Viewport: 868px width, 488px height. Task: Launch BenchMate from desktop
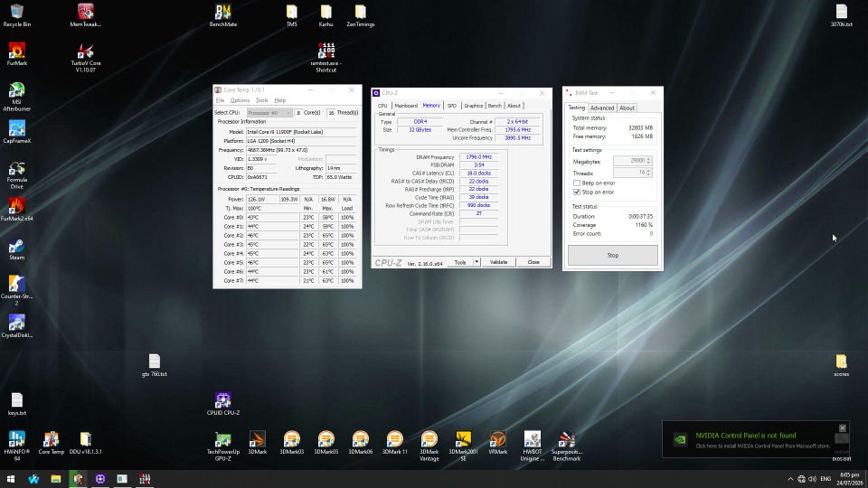[223, 15]
